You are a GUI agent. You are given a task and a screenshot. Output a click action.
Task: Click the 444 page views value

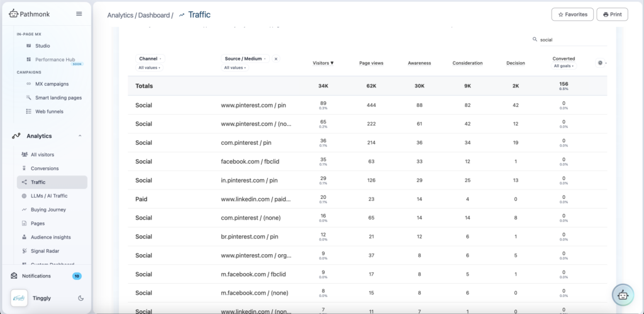(x=371, y=105)
